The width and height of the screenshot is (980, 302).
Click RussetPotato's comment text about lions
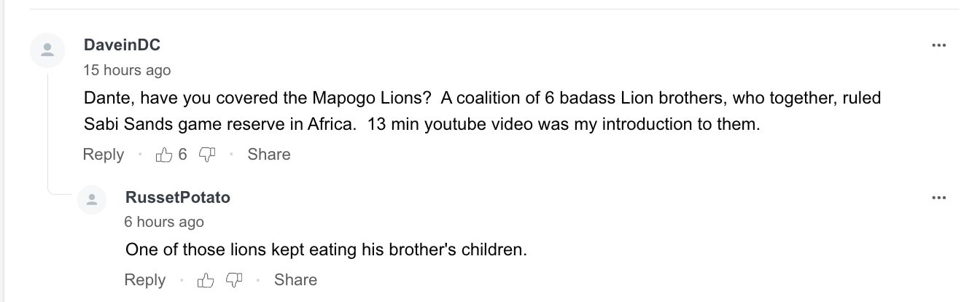325,249
